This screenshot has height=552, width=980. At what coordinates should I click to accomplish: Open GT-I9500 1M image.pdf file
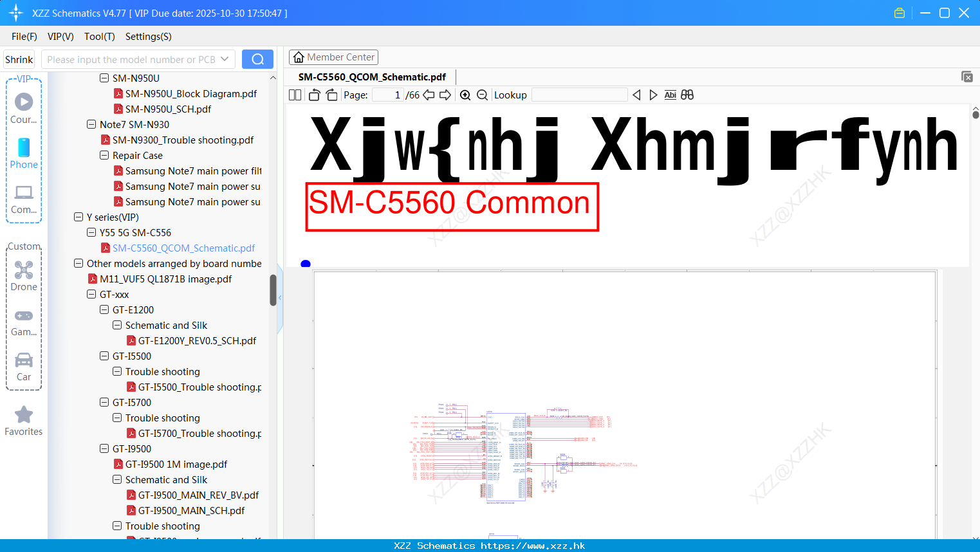point(176,465)
